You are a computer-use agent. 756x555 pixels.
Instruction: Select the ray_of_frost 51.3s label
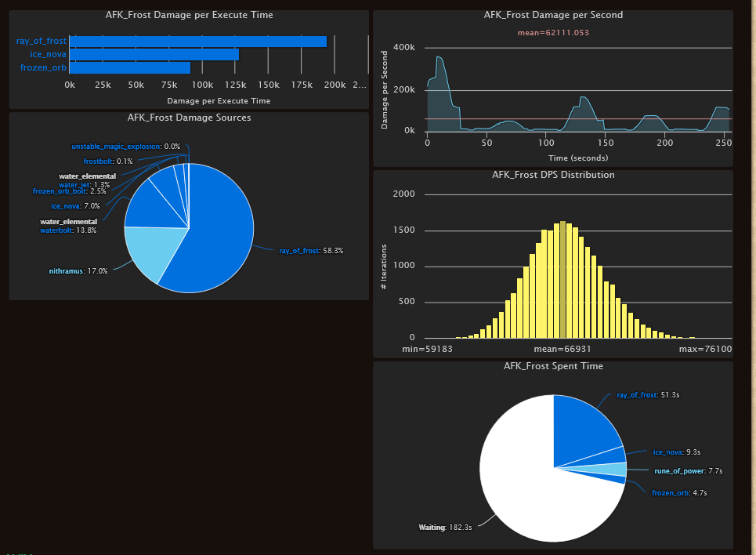(x=648, y=395)
